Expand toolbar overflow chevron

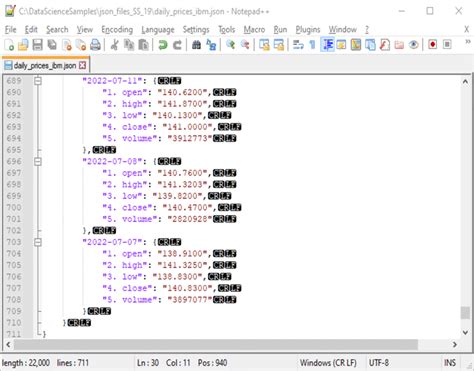click(x=468, y=42)
